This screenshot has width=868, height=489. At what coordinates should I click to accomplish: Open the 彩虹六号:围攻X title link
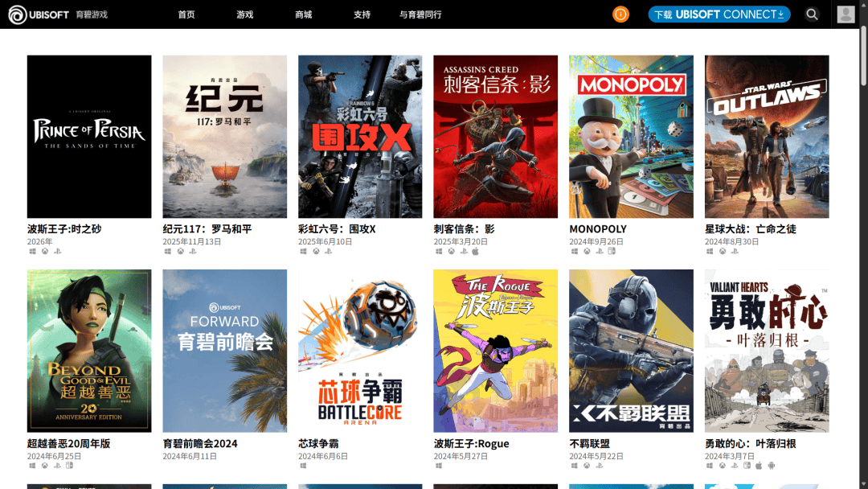[336, 229]
